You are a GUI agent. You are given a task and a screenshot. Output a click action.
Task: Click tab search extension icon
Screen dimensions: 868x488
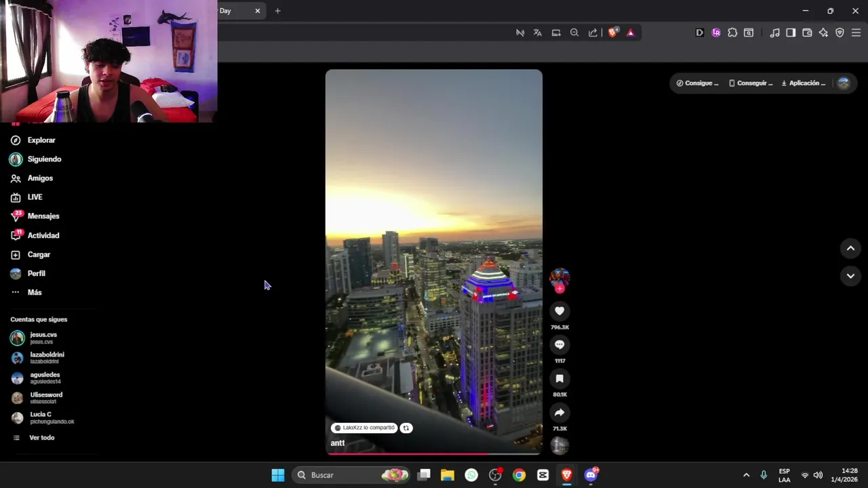coord(749,33)
